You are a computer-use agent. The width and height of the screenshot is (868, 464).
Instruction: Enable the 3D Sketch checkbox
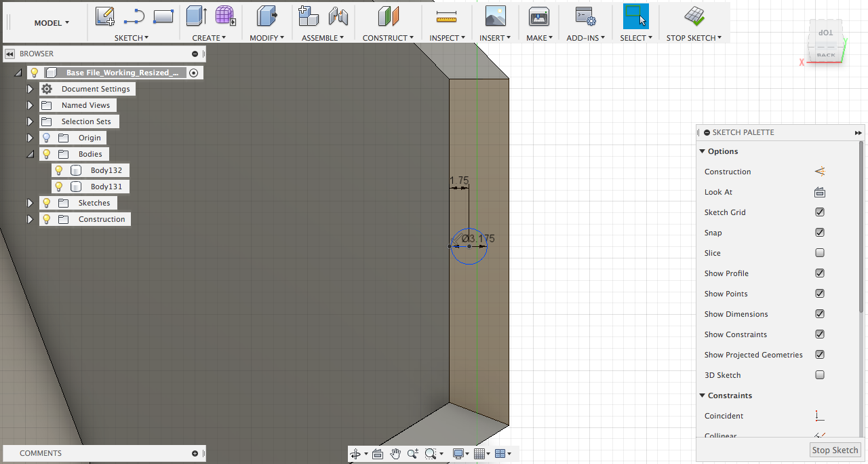[x=820, y=375]
